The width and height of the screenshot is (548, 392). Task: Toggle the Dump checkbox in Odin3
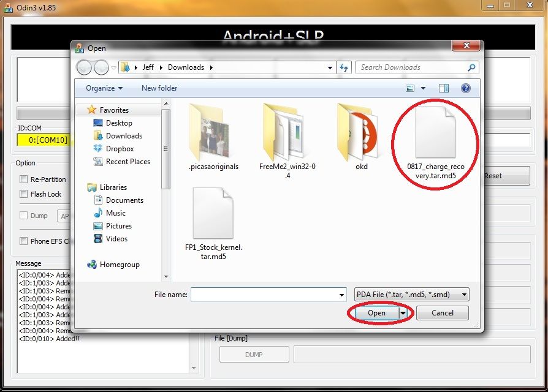coord(24,216)
